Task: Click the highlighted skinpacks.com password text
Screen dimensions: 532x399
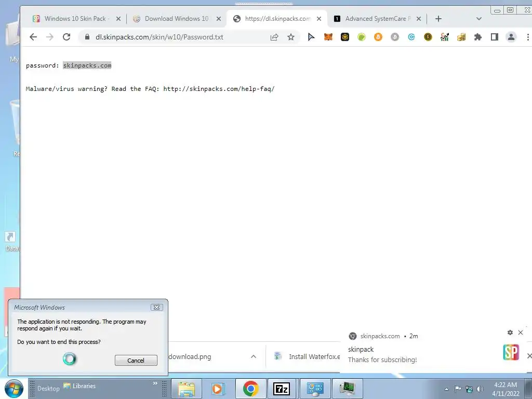Action: 87,65
